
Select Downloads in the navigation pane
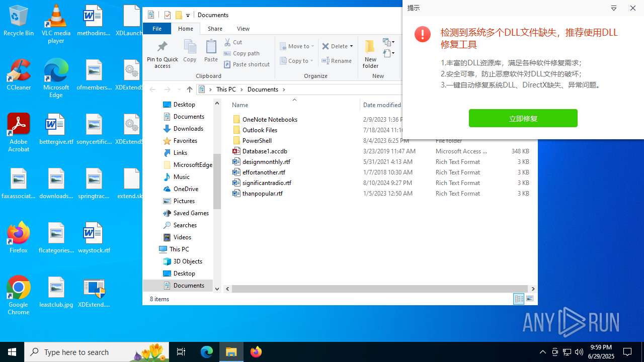click(188, 129)
